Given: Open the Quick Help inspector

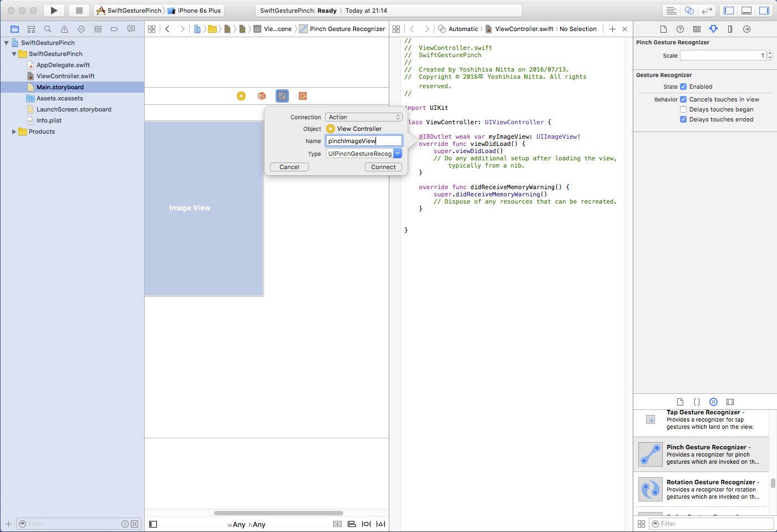Looking at the screenshot, I should click(x=680, y=29).
